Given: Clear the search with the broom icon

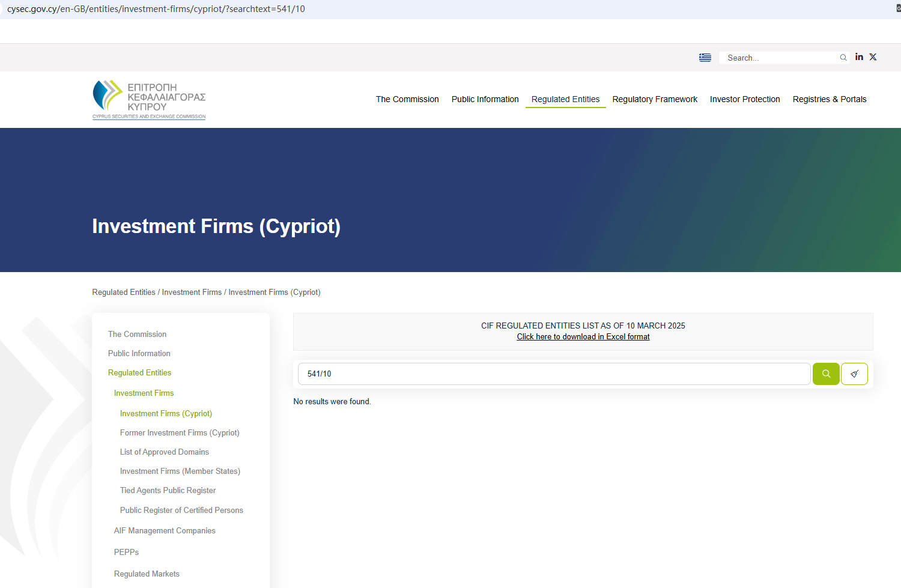Looking at the screenshot, I should [854, 374].
